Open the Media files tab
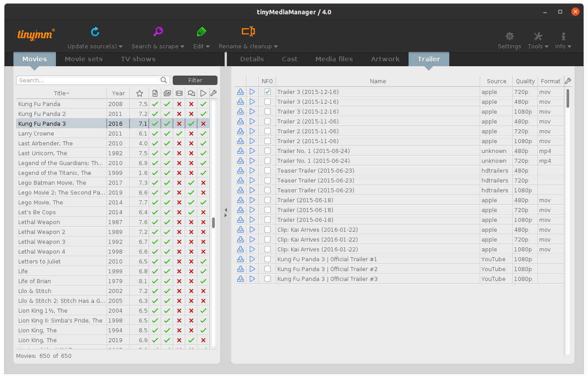The width and height of the screenshot is (588, 378). tap(334, 59)
